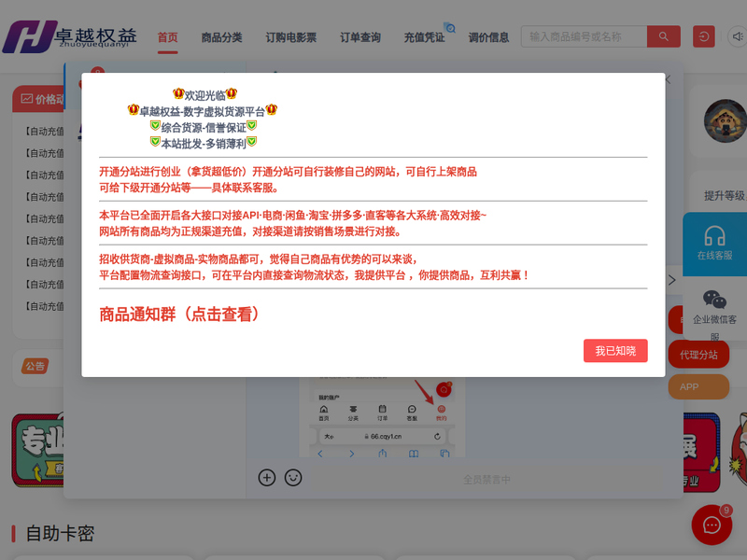Focus the product search input field
This screenshot has height=560, width=747.
pyautogui.click(x=585, y=36)
